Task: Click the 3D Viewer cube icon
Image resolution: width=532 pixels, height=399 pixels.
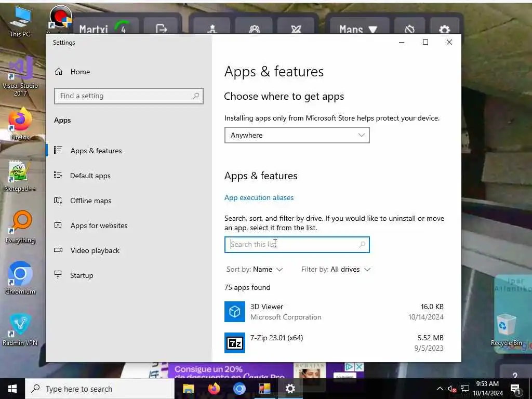Action: tap(235, 312)
